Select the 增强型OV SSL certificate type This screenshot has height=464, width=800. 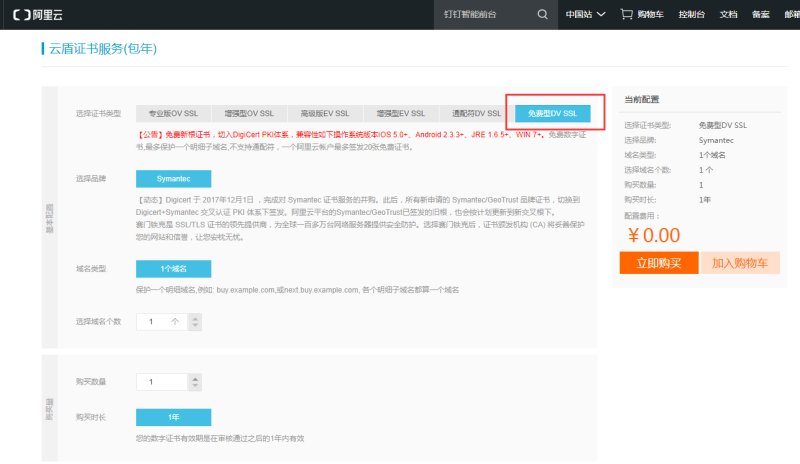(x=246, y=113)
